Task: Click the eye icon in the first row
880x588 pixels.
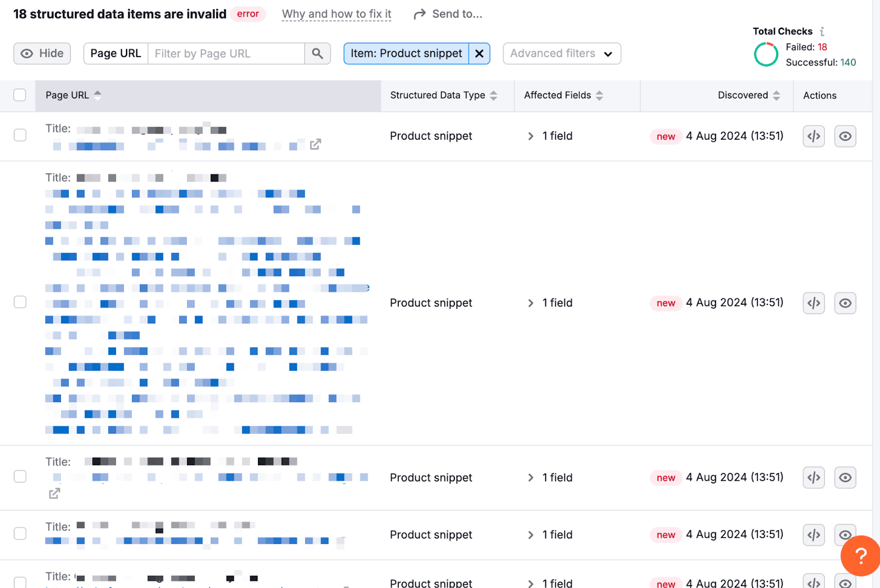Action: [845, 136]
